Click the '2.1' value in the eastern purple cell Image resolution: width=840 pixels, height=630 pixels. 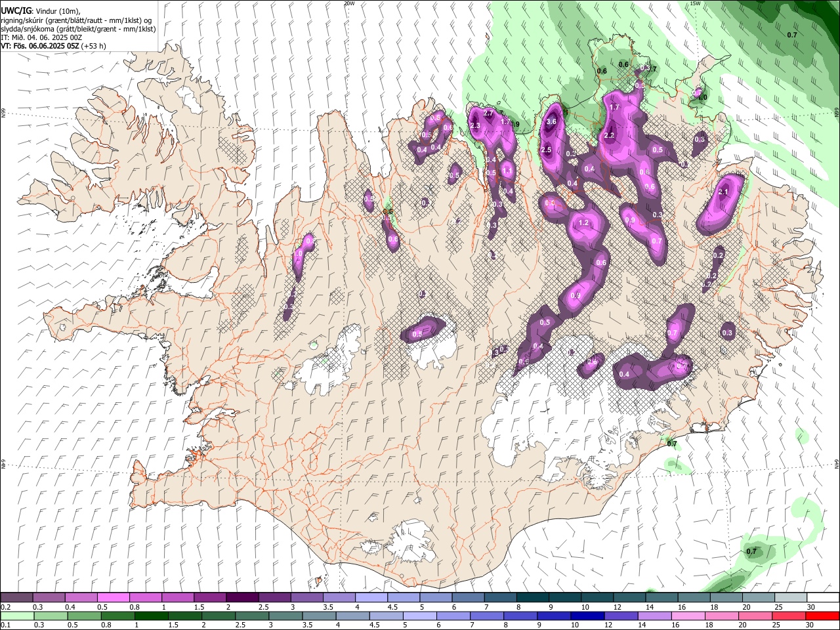coord(724,192)
